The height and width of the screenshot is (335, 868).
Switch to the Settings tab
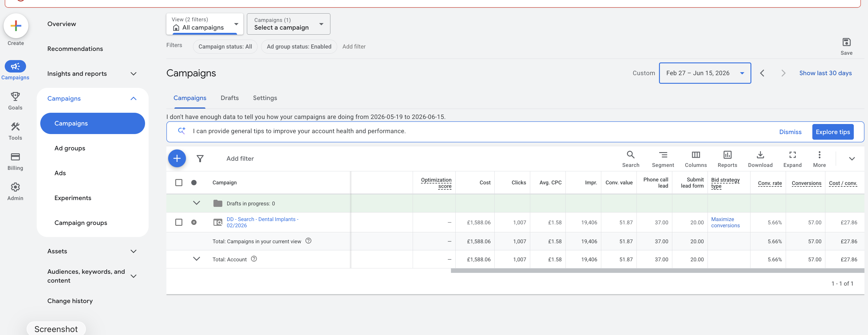tap(265, 98)
